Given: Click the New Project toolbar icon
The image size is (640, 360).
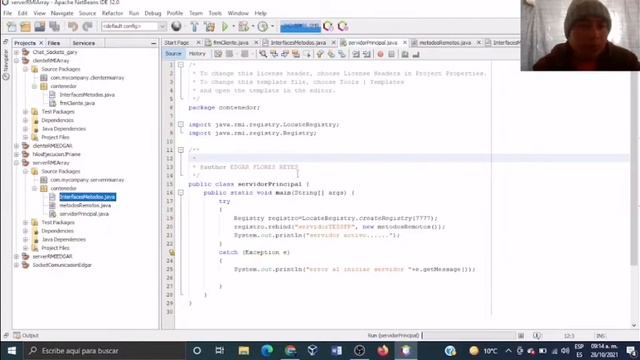Looking at the screenshot, I should (25, 27).
